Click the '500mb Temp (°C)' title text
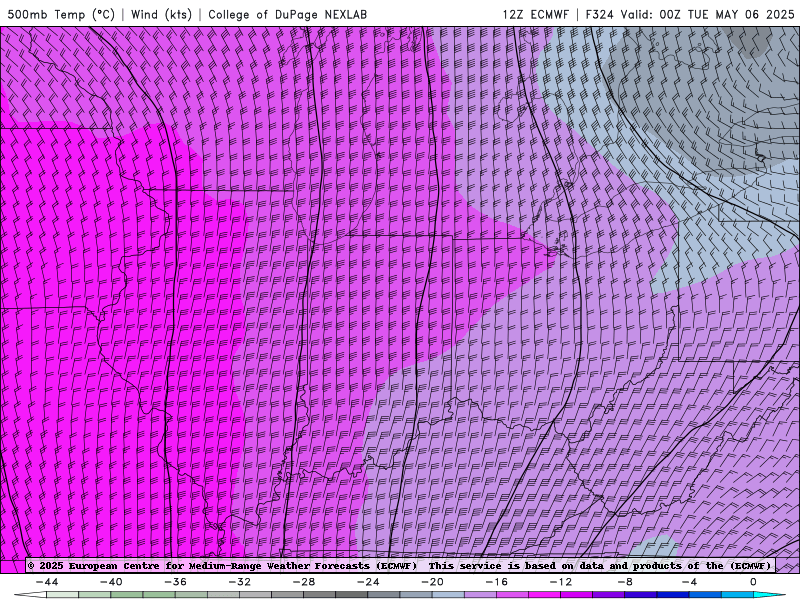Image resolution: width=800 pixels, height=600 pixels. (61, 14)
